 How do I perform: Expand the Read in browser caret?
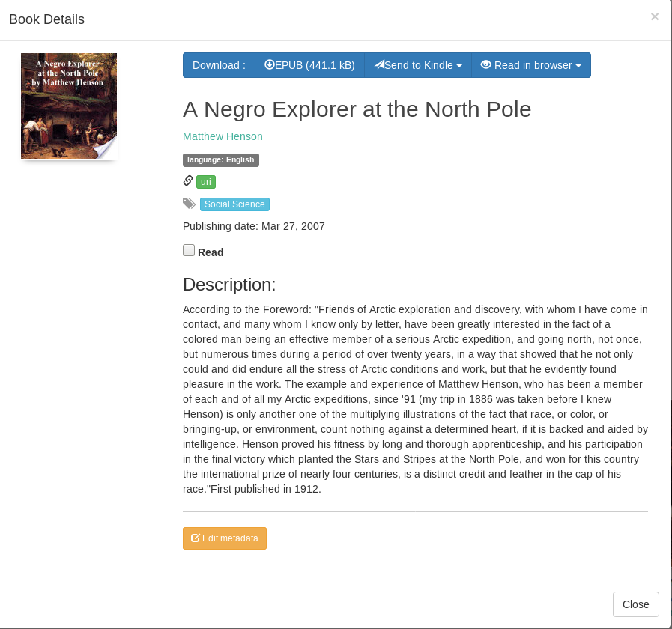point(578,66)
